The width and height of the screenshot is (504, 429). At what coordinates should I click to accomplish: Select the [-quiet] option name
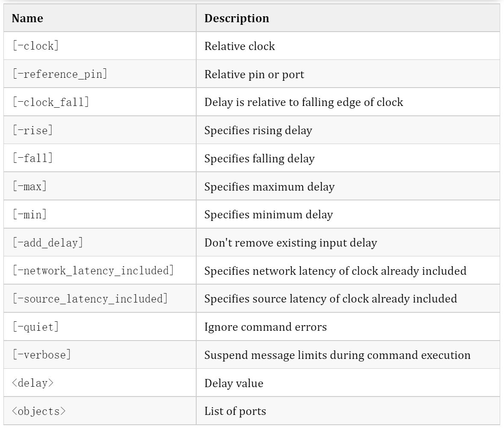pyautogui.click(x=35, y=327)
